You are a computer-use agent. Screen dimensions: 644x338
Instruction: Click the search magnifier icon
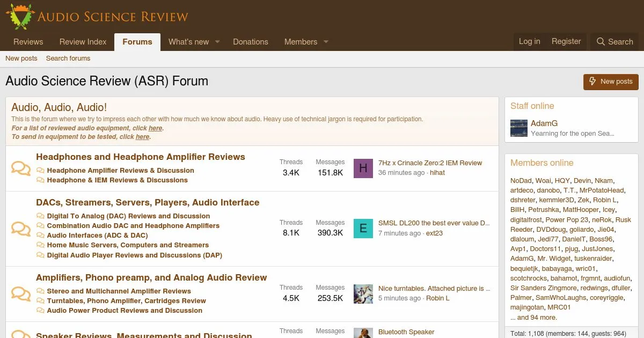(601, 42)
